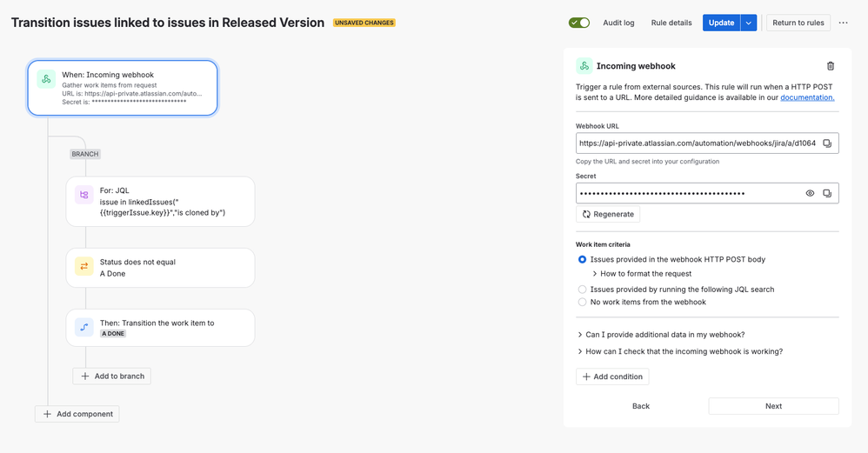The width and height of the screenshot is (868, 453).
Task: Click the Back button
Action: click(641, 406)
